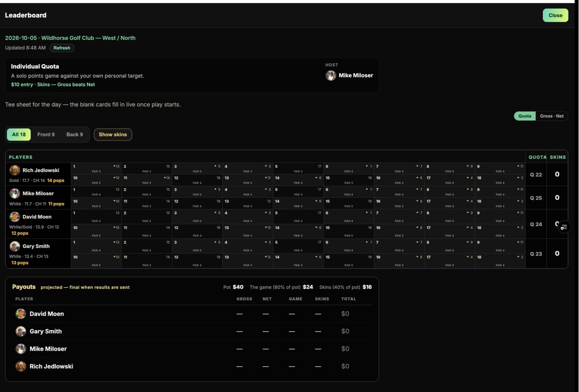Click David Moen's name in Payouts
579x392 pixels.
pyautogui.click(x=47, y=314)
